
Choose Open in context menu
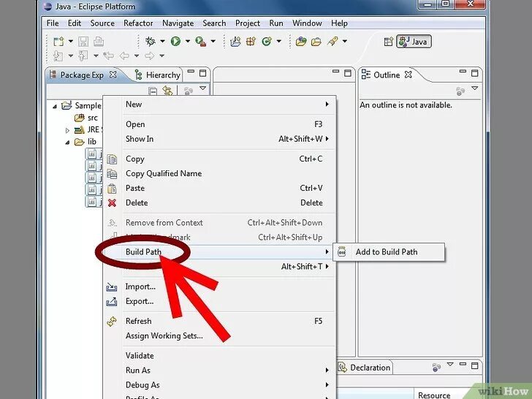tap(220, 124)
